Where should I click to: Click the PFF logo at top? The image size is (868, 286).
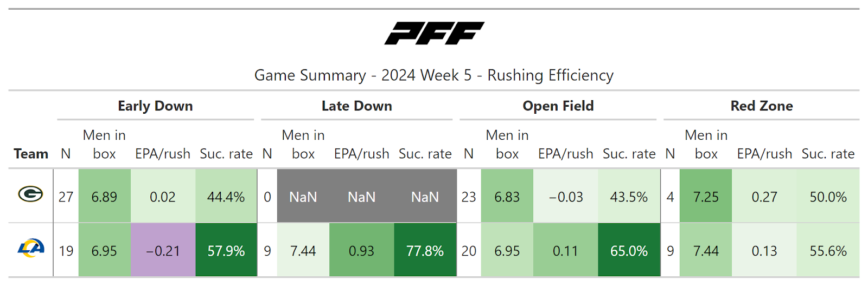pos(434,33)
